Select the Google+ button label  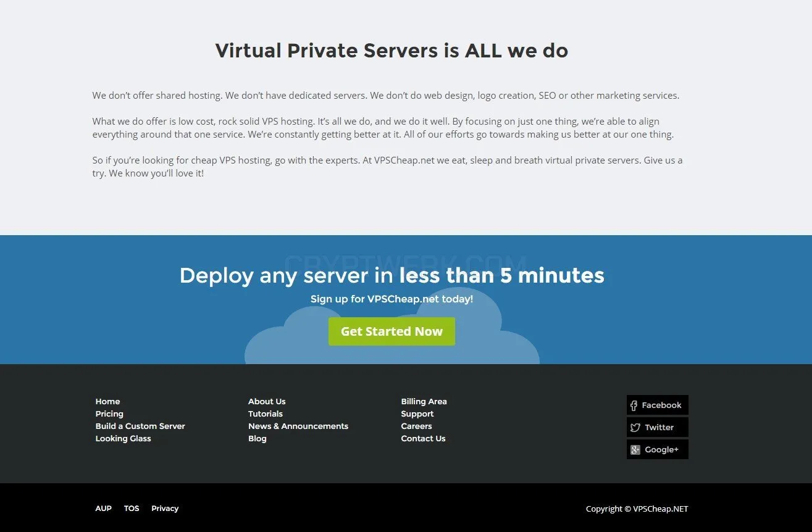pos(661,450)
